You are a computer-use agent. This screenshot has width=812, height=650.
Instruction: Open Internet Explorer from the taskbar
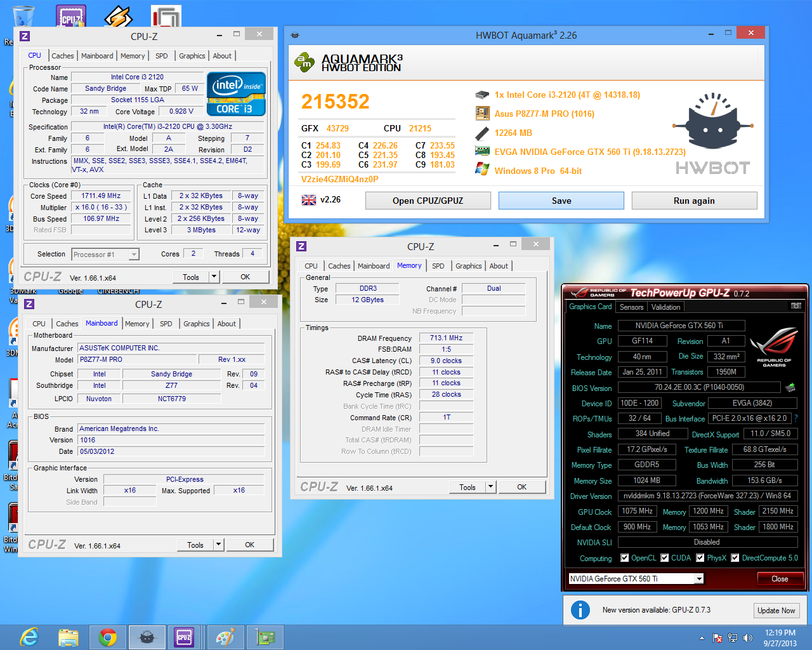pos(29,637)
